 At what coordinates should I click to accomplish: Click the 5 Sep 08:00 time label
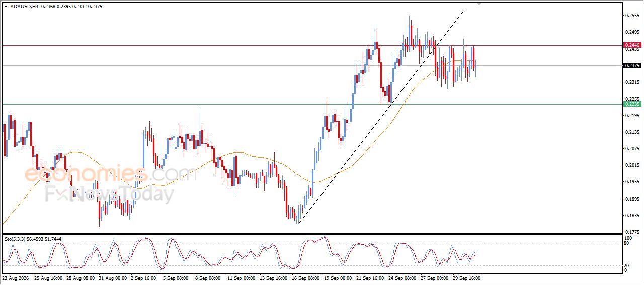(x=177, y=277)
